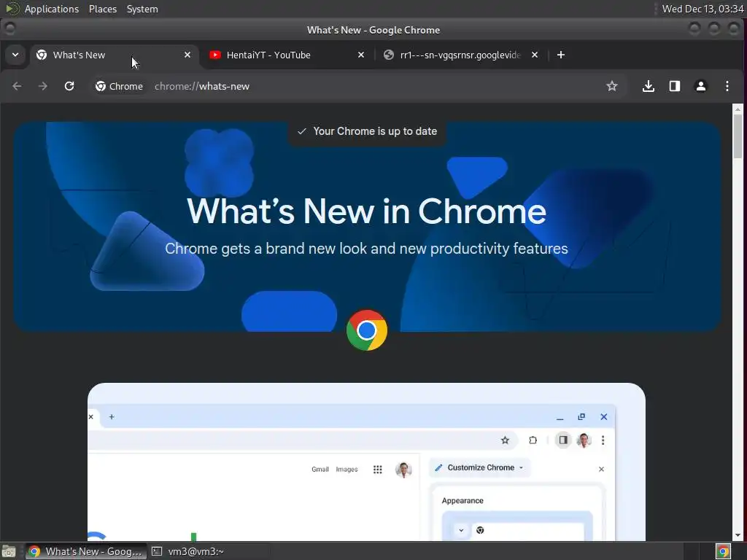
Task: Click the vertical scrollbar thumb
Action: pos(738,136)
